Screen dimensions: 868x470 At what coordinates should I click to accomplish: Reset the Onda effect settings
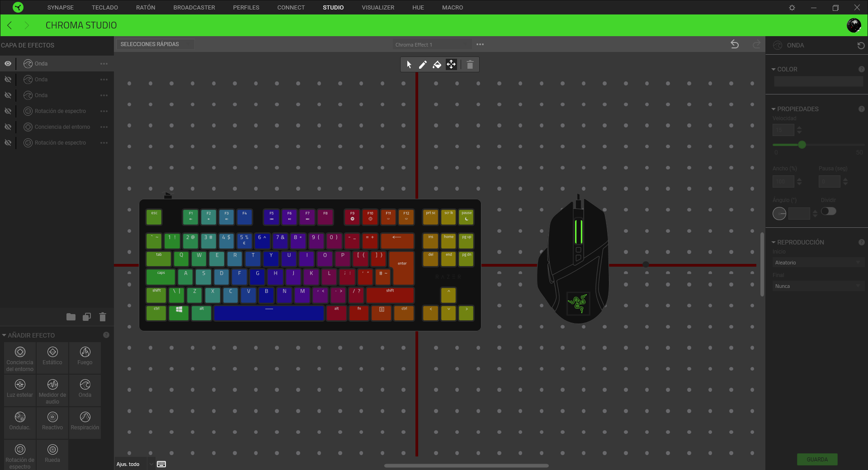[x=861, y=45]
